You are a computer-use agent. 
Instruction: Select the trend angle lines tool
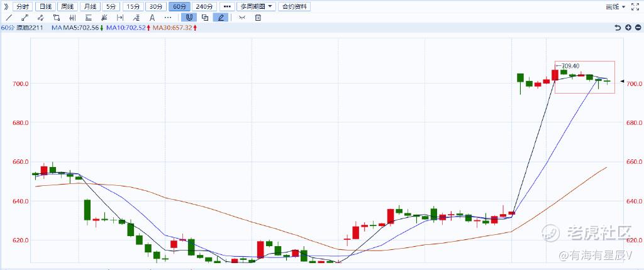point(136,18)
